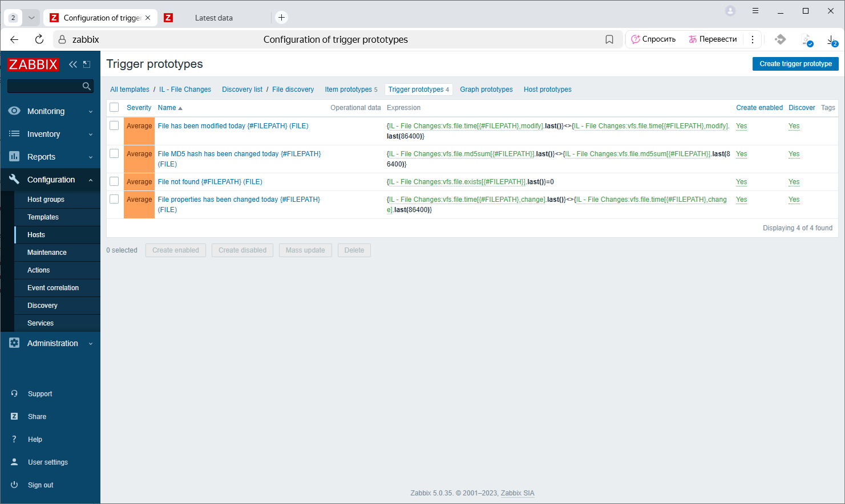Click the ZABBIX logo

(x=33, y=64)
